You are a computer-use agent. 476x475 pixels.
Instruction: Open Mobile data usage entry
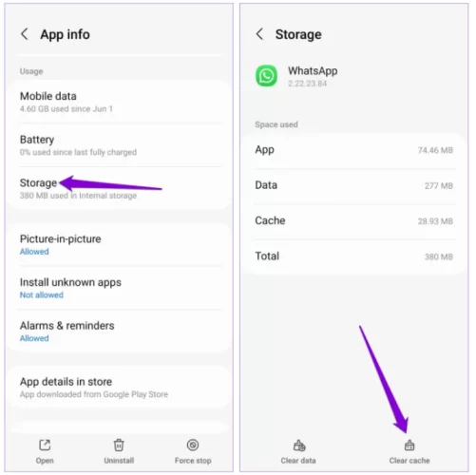pos(119,102)
